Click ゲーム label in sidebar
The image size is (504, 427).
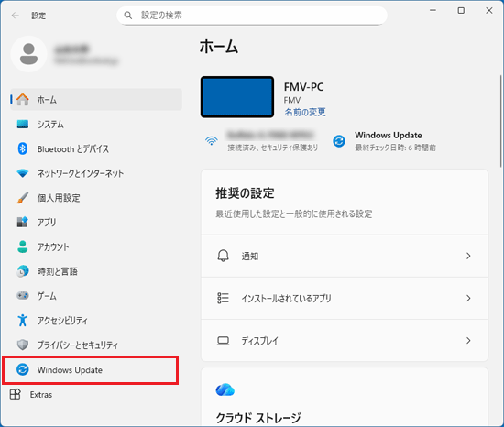pos(47,296)
